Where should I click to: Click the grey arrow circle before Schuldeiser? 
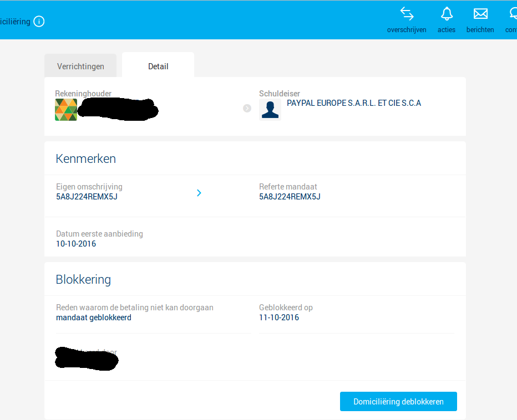tap(247, 108)
